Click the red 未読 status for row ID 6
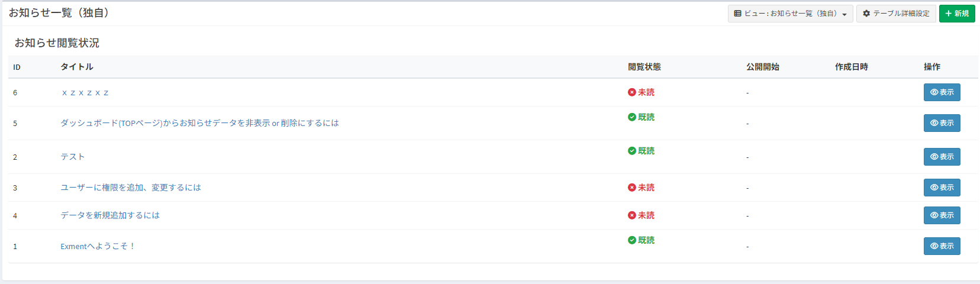Viewport: 980px width, 284px height. tap(641, 92)
